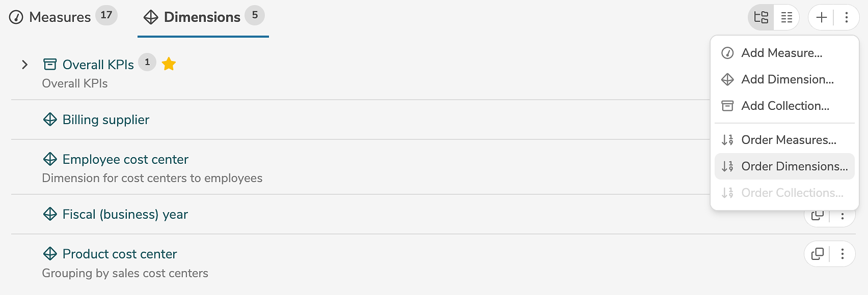The height and width of the screenshot is (295, 868).
Task: Select the Dimensions tab
Action: [x=202, y=17]
